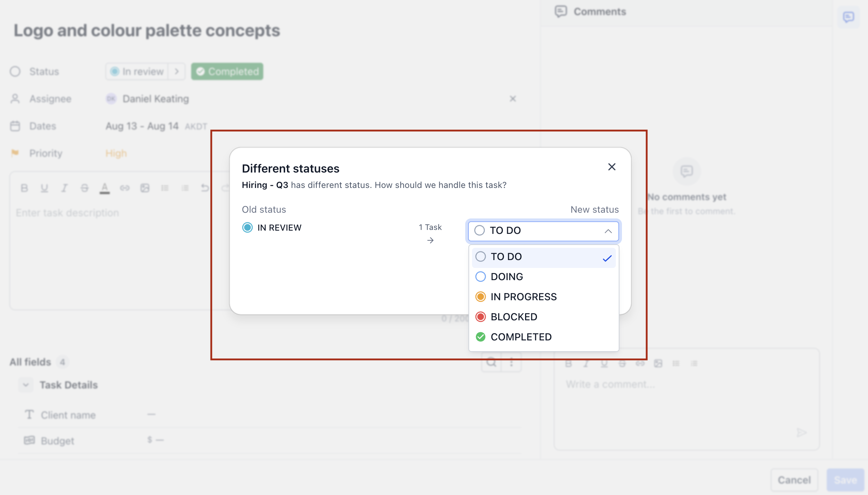Apply italic in task description toolbar
Screen dimensions: 868x495
tap(65, 188)
